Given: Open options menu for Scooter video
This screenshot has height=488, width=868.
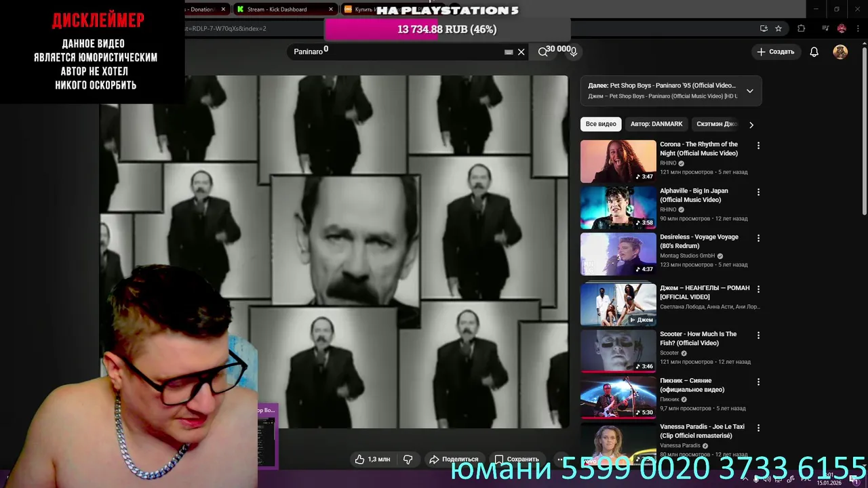Looking at the screenshot, I should point(758,335).
